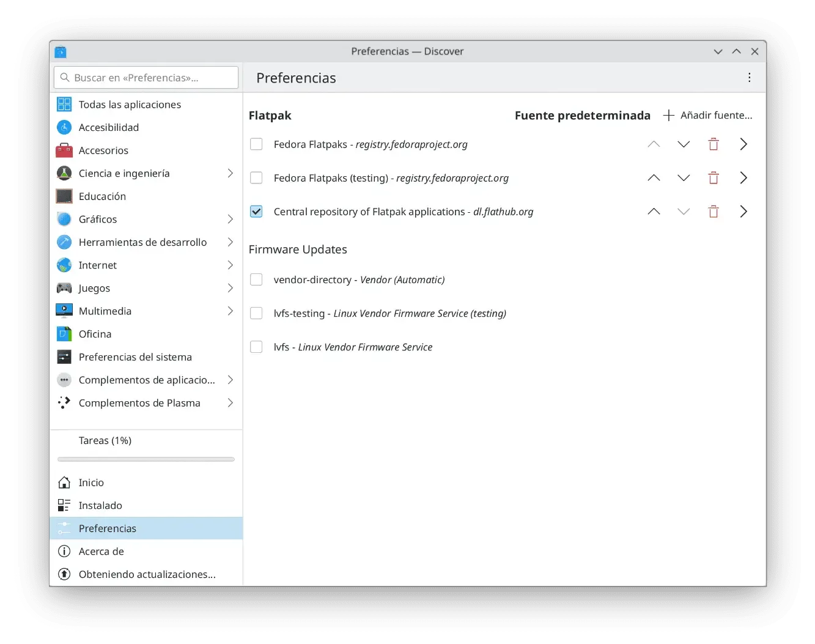Open the Educación category
The image size is (815, 644).
[146, 196]
